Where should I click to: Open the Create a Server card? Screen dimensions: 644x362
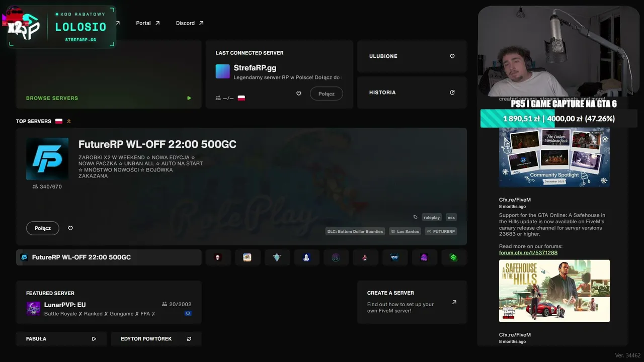click(x=412, y=302)
